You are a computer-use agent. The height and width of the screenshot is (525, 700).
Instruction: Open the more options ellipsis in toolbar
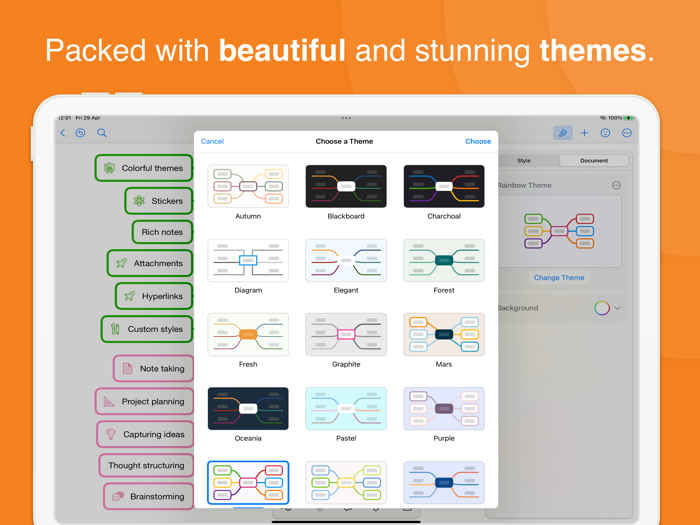click(x=627, y=133)
